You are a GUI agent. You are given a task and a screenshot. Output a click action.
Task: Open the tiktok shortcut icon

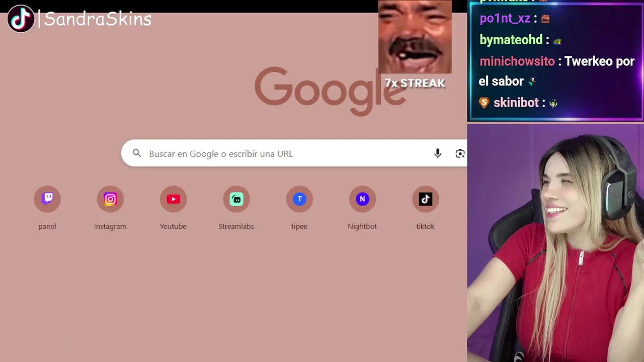(425, 199)
